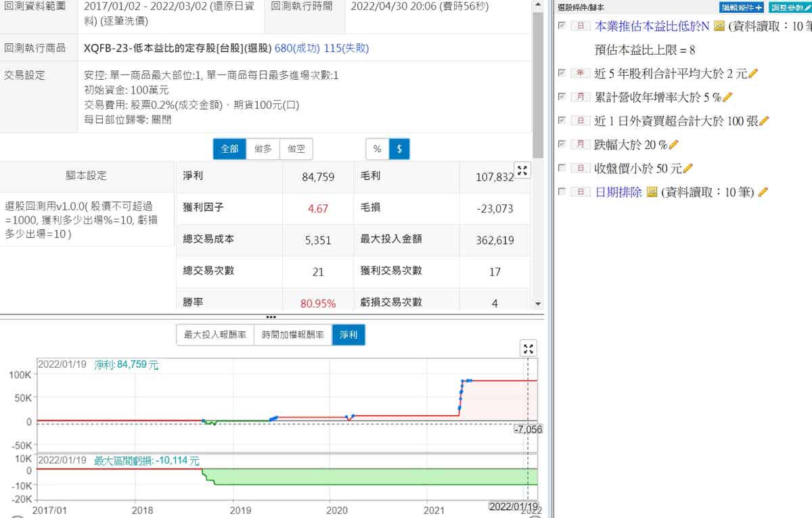Viewport: 812px width, 518px height.
Task: Open 月 frequency box for 累計營收年增率
Action: (580, 97)
